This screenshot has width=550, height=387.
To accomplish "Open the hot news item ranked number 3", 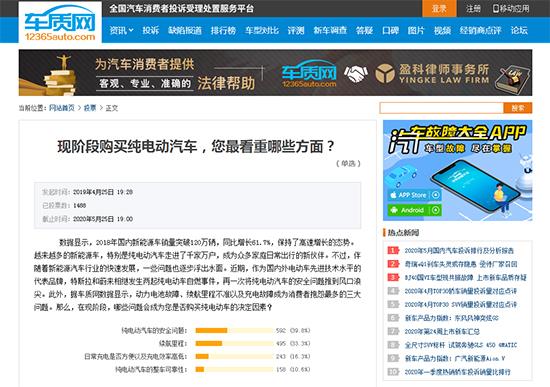I will click(465, 278).
